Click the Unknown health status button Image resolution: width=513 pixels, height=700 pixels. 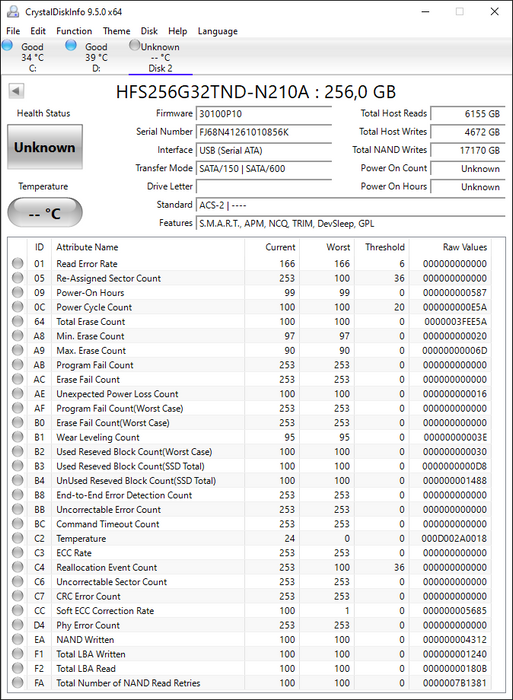pyautogui.click(x=45, y=147)
